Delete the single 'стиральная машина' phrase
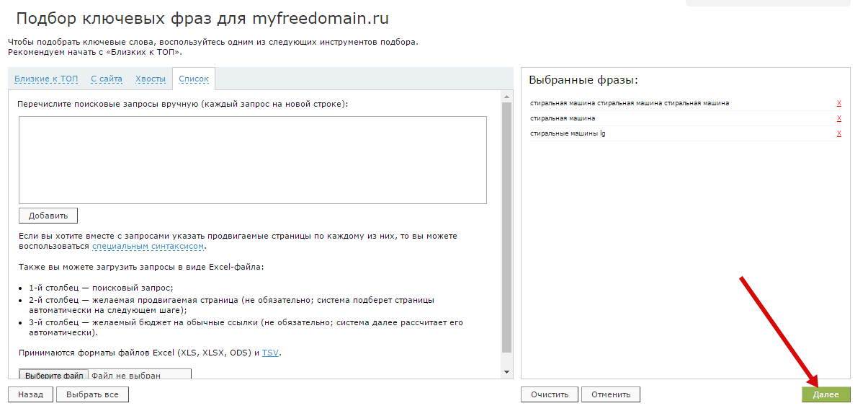Screen dimensions: 868x411 pyautogui.click(x=839, y=118)
